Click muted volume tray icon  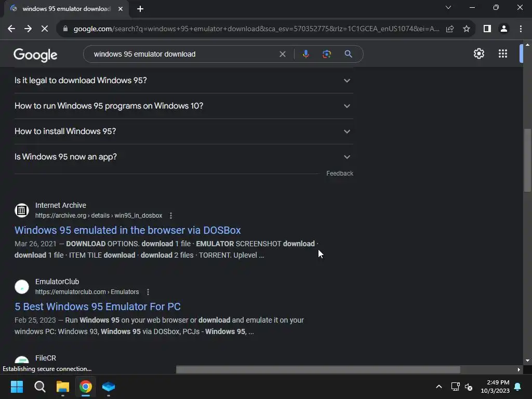(x=469, y=387)
